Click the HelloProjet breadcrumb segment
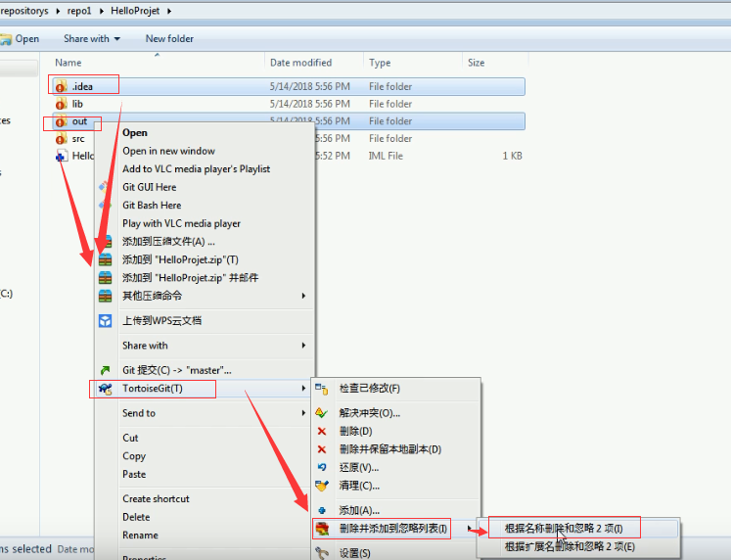Image resolution: width=731 pixels, height=560 pixels. pyautogui.click(x=135, y=11)
